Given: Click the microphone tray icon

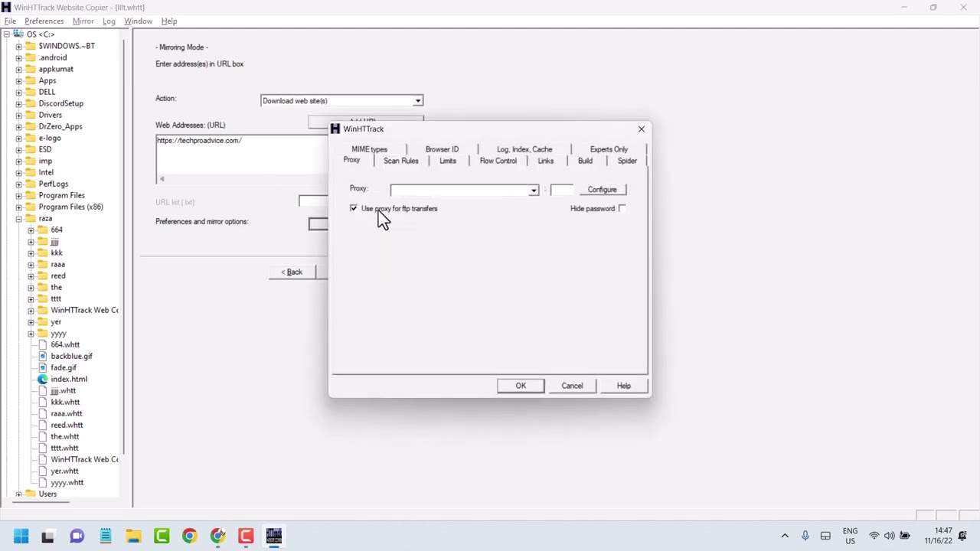Looking at the screenshot, I should tap(805, 536).
